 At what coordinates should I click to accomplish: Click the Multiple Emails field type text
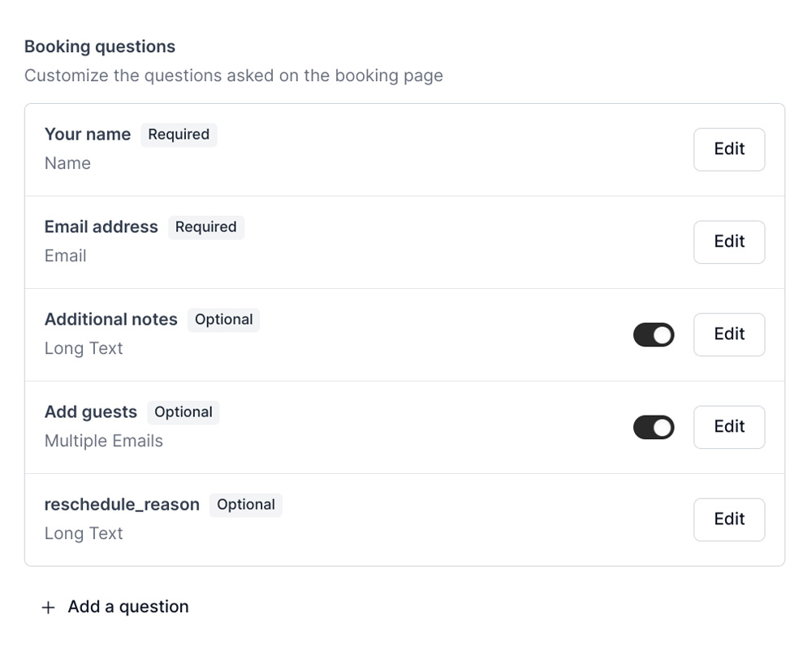(104, 442)
